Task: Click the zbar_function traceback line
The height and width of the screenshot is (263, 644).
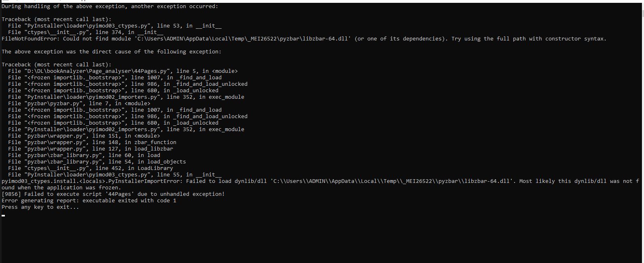Action: tap(92, 142)
